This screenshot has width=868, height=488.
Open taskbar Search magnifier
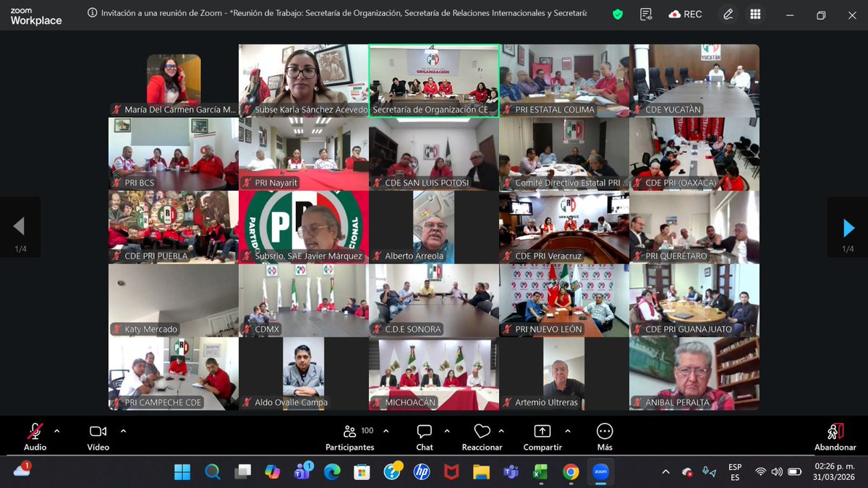click(212, 472)
